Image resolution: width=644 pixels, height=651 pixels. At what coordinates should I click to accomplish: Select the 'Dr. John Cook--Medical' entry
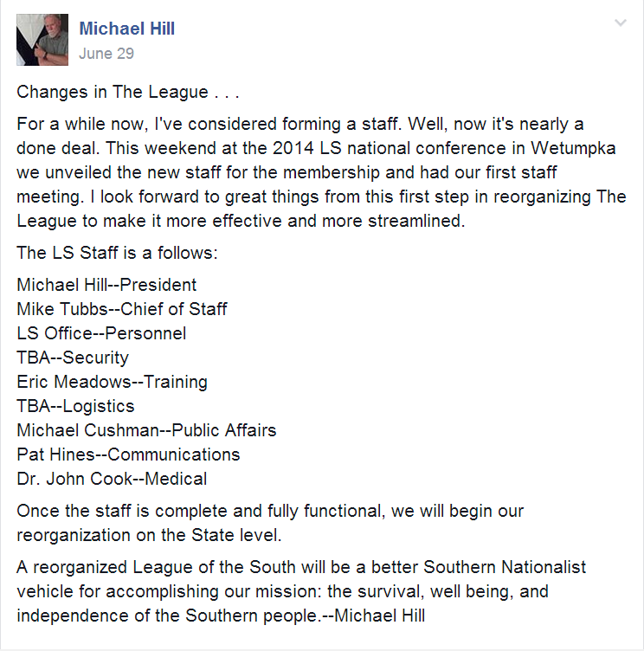click(112, 479)
